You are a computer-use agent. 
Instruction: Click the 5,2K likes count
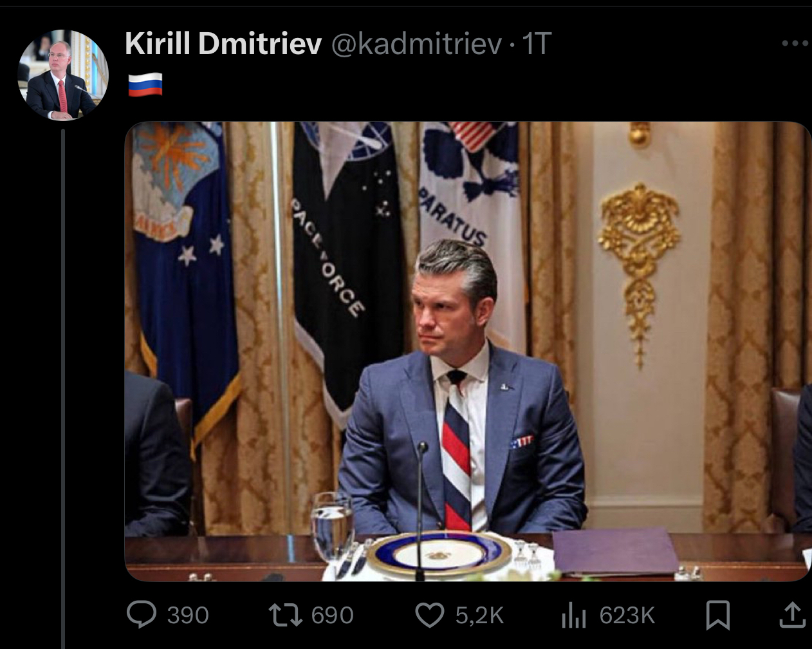(x=479, y=615)
